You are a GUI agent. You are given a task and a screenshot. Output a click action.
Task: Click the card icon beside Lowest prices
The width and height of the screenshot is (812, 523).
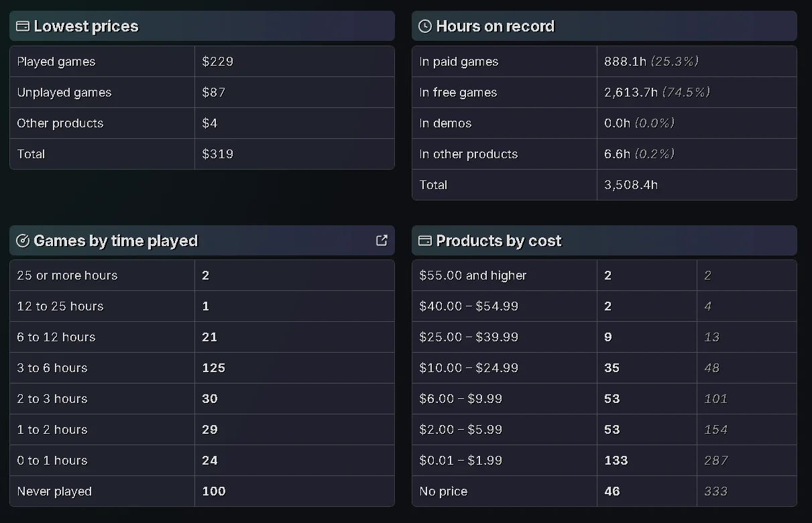coord(22,26)
